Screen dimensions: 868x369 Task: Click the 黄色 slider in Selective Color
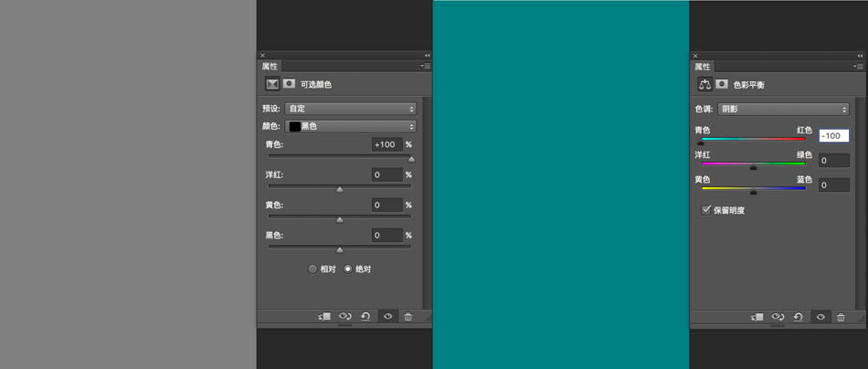[340, 217]
